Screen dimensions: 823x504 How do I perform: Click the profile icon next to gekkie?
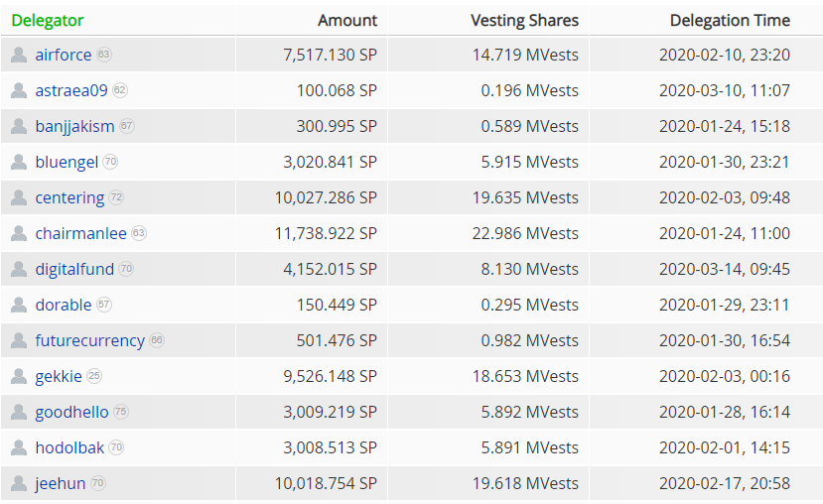pyautogui.click(x=19, y=377)
